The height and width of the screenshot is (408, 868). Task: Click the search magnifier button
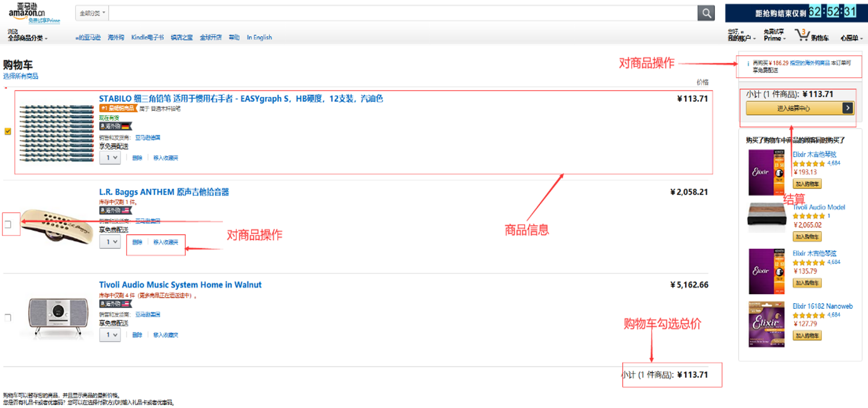706,13
